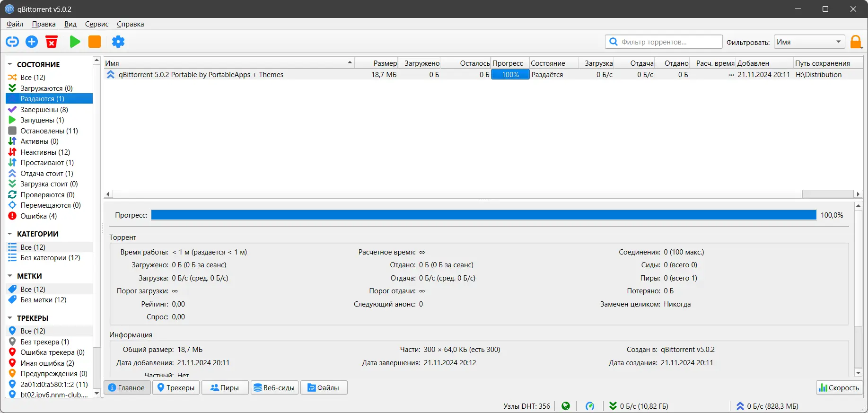Click the orange stop torrent icon
Image resolution: width=868 pixels, height=413 pixels.
tap(95, 42)
